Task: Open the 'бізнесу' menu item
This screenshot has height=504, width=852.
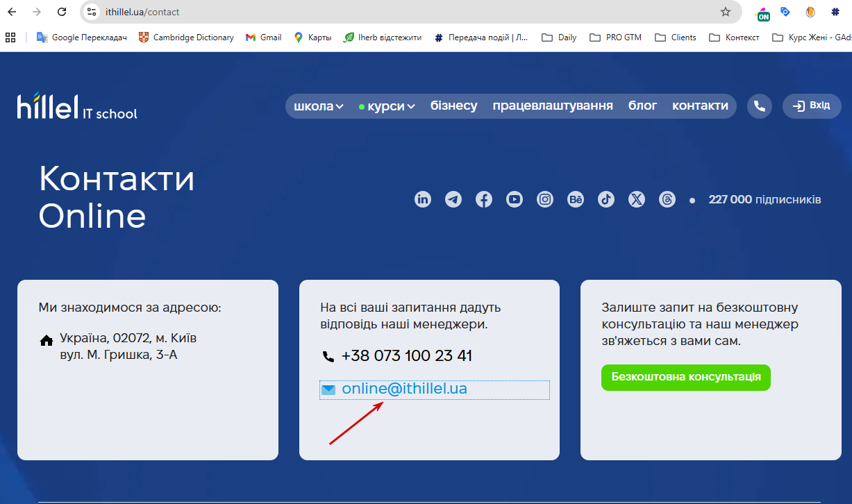Action: (x=454, y=106)
